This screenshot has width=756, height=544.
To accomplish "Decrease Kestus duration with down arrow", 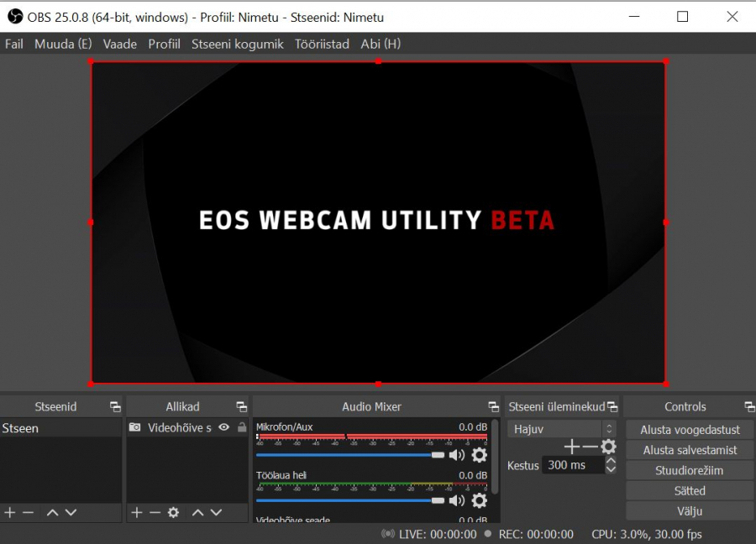I will pos(611,469).
